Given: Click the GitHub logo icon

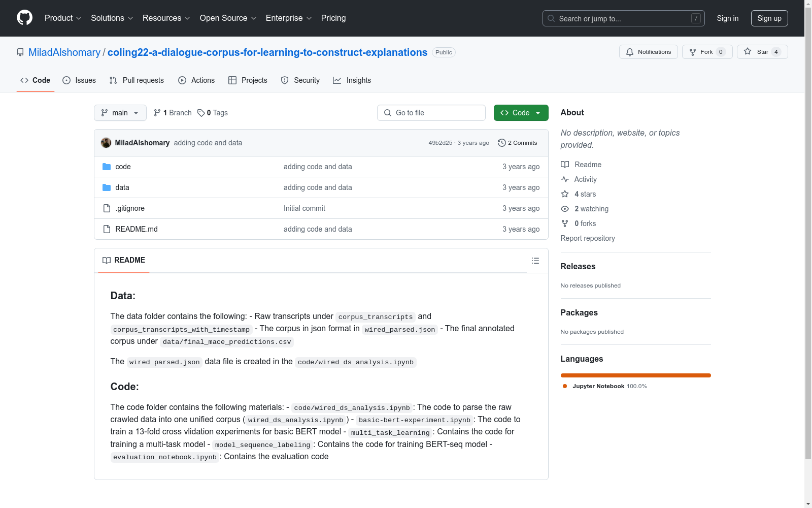Looking at the screenshot, I should pos(24,18).
